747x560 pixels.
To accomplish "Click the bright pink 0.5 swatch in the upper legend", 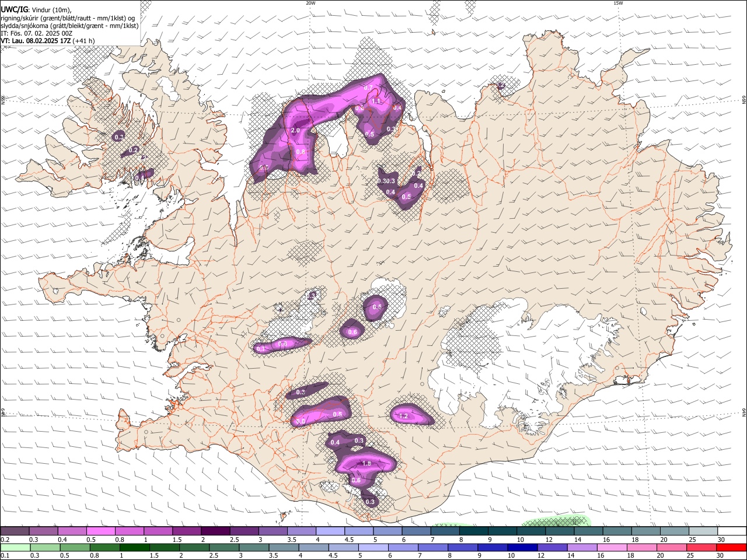I will 100,531.
